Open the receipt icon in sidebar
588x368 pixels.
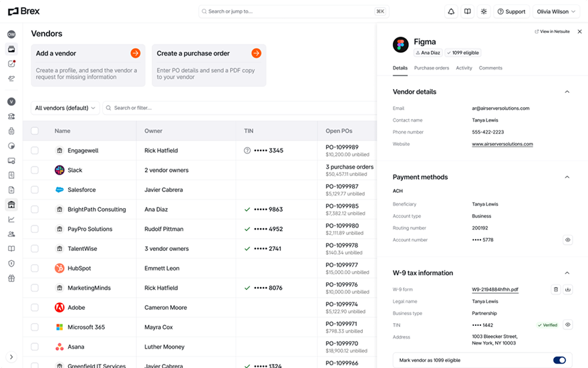tap(11, 175)
